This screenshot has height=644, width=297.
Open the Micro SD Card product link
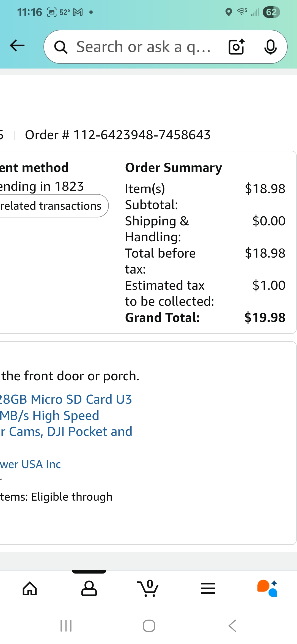pos(66,399)
